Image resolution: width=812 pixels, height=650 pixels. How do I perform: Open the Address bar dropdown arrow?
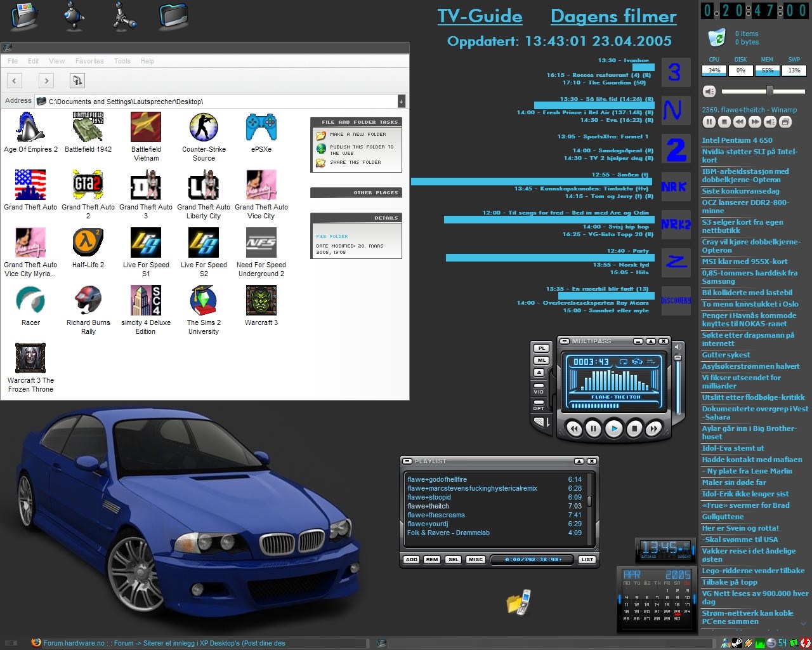click(401, 102)
